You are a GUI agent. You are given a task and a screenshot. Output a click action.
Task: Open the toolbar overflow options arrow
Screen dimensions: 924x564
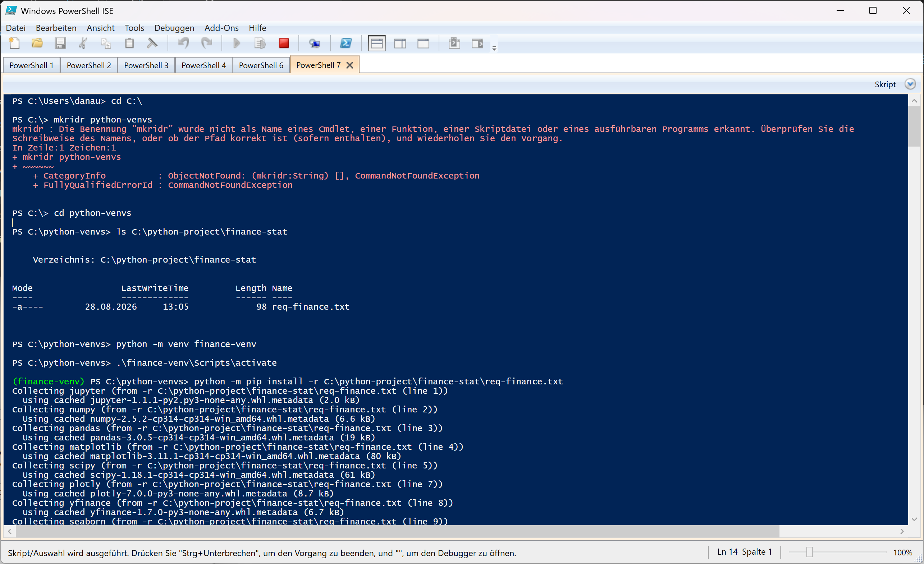(494, 48)
